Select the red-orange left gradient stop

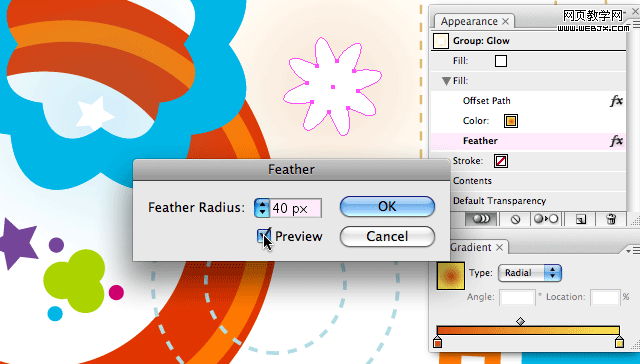438,342
